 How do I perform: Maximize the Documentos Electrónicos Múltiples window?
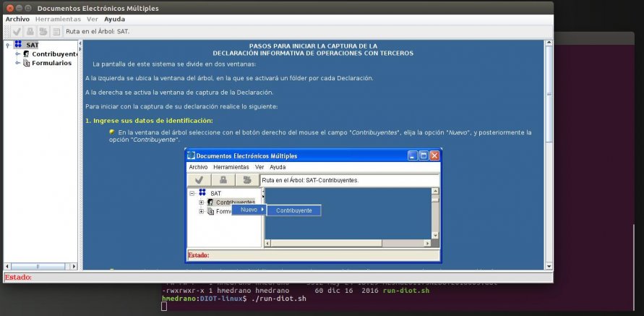point(28,8)
